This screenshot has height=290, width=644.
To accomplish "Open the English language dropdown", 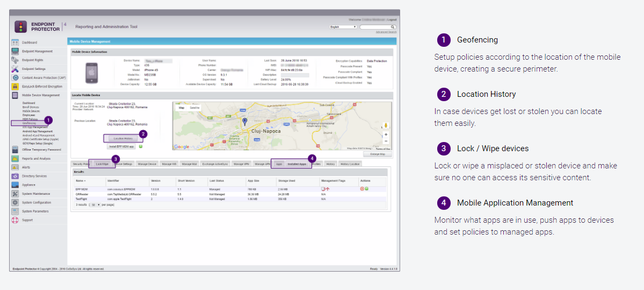I will pos(343,26).
